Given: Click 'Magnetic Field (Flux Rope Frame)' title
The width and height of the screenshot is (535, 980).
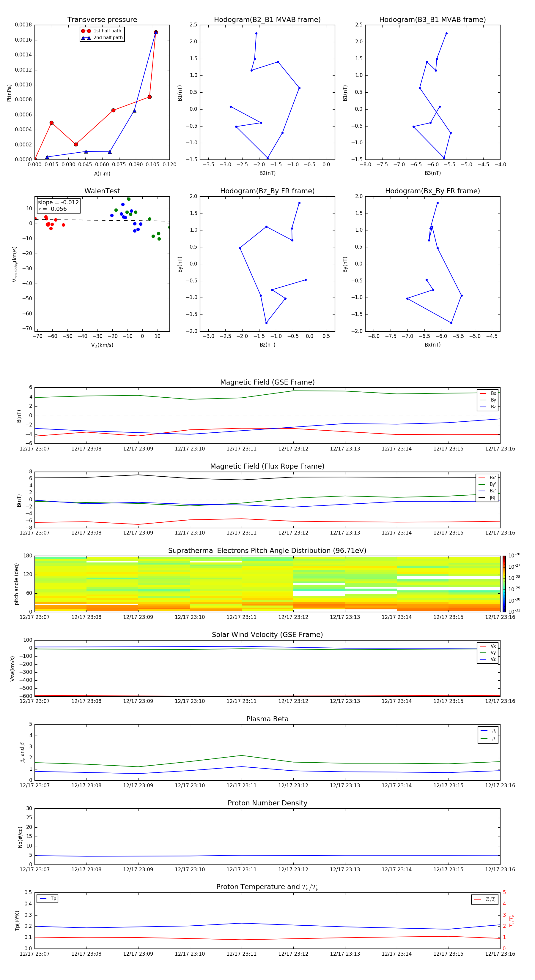Looking at the screenshot, I should [x=267, y=467].
